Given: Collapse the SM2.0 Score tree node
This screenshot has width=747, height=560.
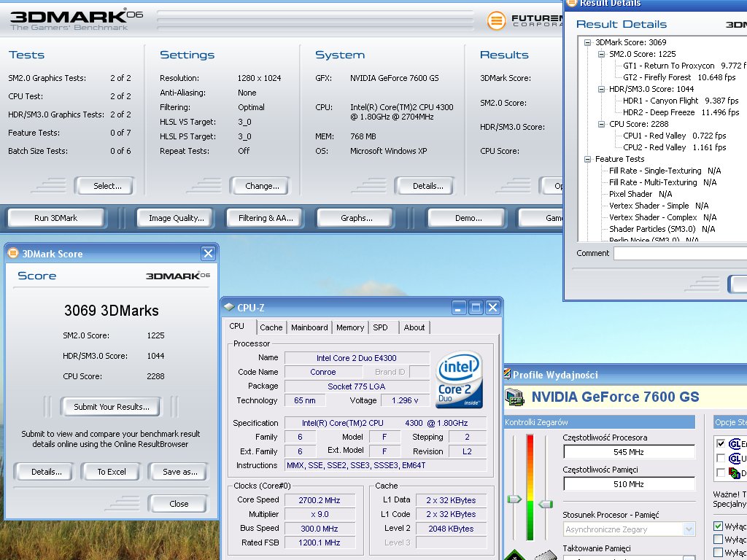Looking at the screenshot, I should coord(601,54).
